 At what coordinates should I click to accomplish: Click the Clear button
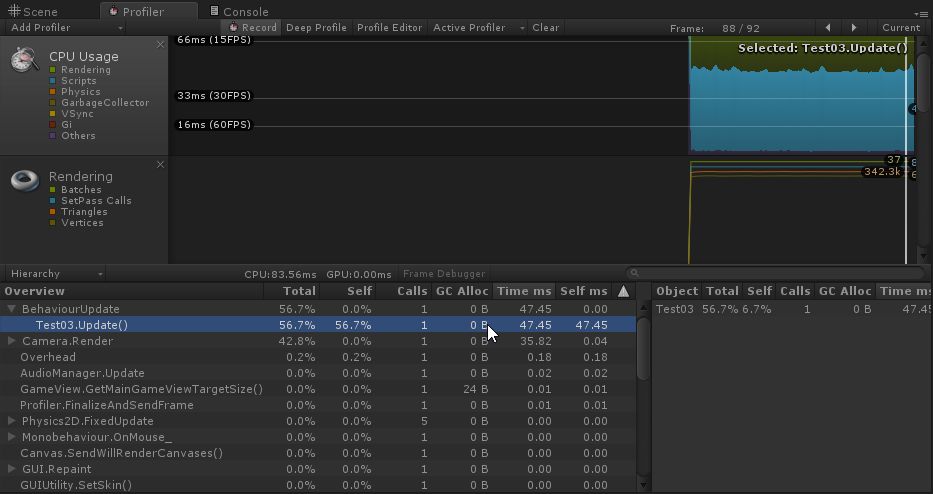(545, 27)
